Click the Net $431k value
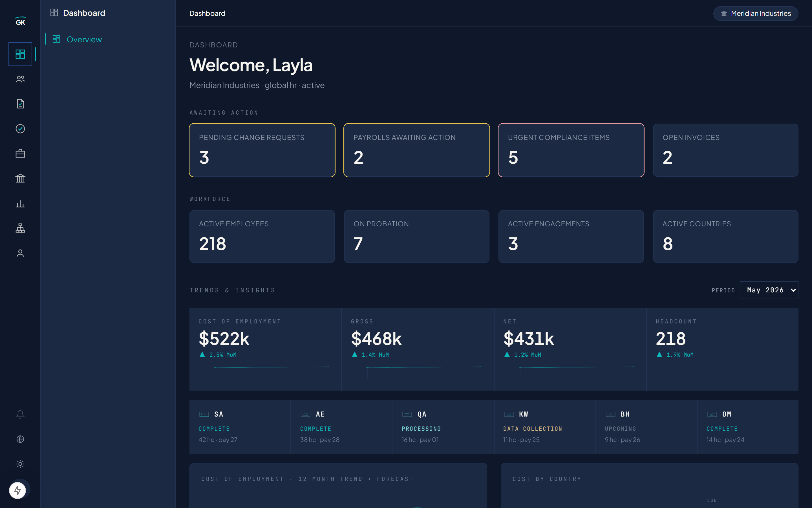The width and height of the screenshot is (812, 508). 529,338
